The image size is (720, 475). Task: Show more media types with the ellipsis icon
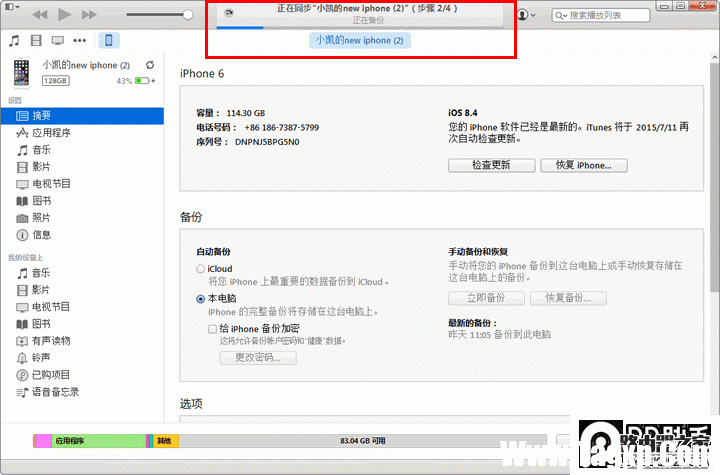point(79,40)
